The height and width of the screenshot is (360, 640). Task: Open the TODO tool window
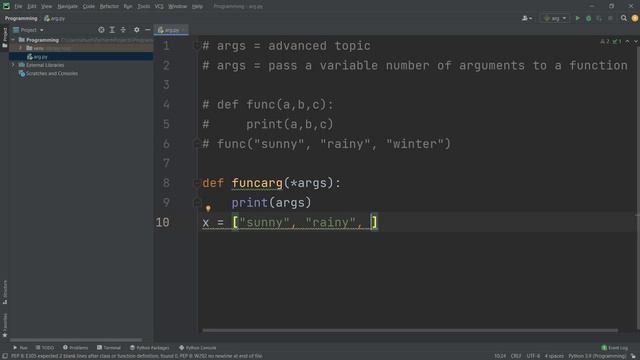(x=45, y=348)
